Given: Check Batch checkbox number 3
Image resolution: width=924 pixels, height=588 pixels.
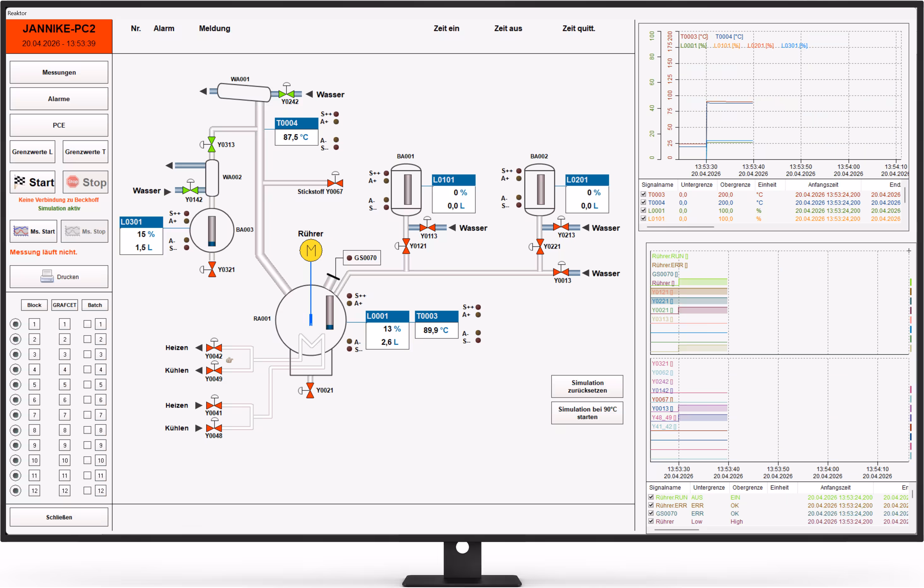Looking at the screenshot, I should (x=87, y=355).
